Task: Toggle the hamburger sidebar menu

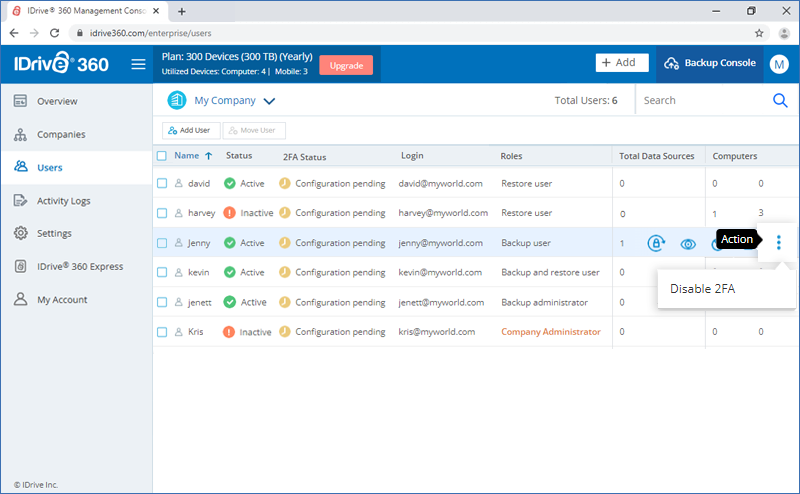Action: pos(138,64)
